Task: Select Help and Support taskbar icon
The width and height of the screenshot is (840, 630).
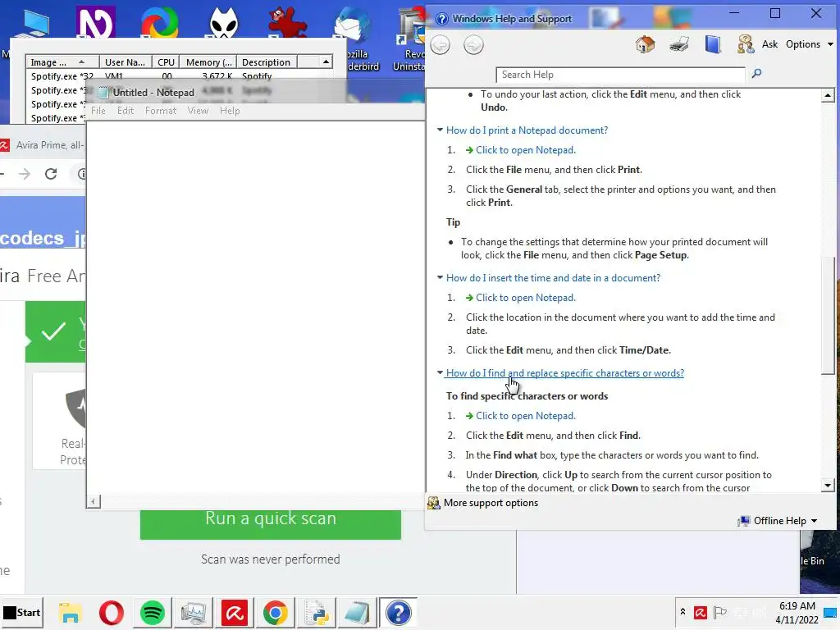Action: [x=399, y=612]
